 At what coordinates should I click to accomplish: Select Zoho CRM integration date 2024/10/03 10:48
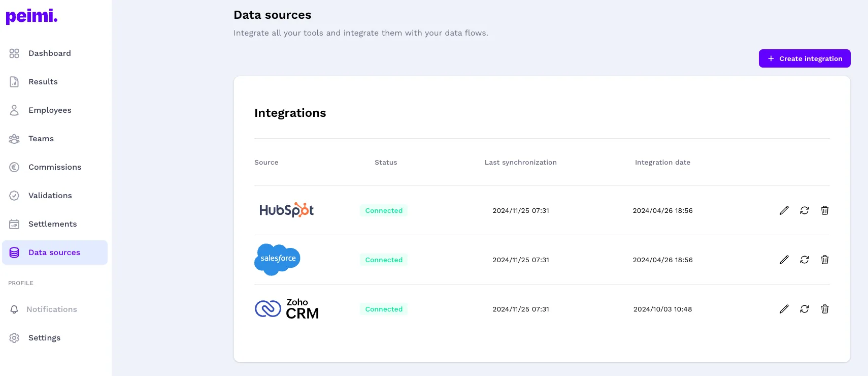[662, 309]
